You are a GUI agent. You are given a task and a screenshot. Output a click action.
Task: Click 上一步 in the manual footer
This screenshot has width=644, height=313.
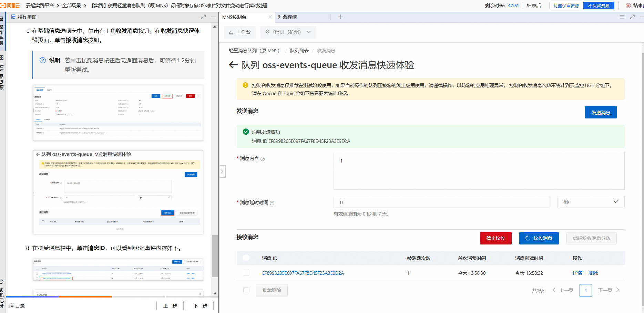[x=170, y=306]
